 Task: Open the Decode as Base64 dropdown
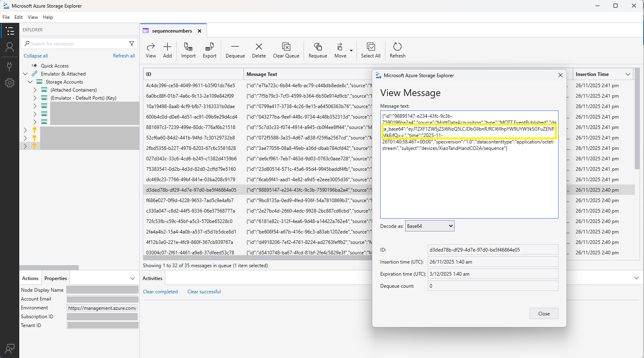click(430, 226)
